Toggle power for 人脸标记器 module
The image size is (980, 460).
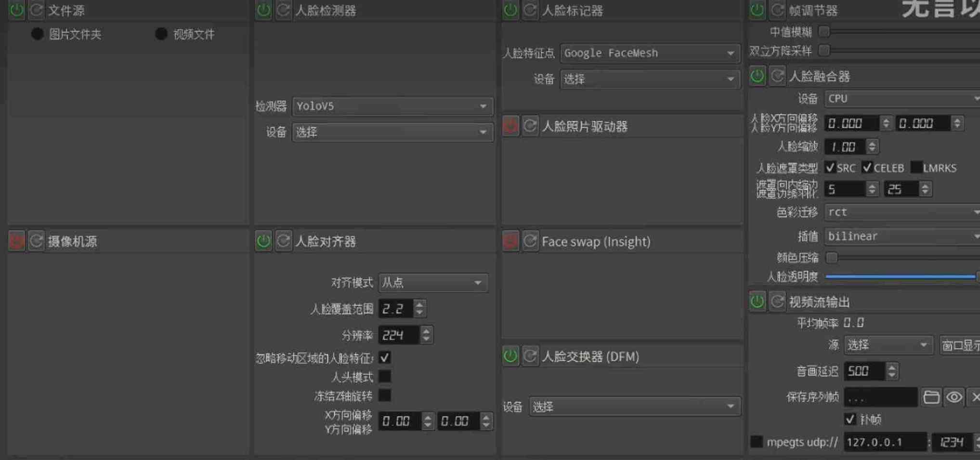pos(510,10)
